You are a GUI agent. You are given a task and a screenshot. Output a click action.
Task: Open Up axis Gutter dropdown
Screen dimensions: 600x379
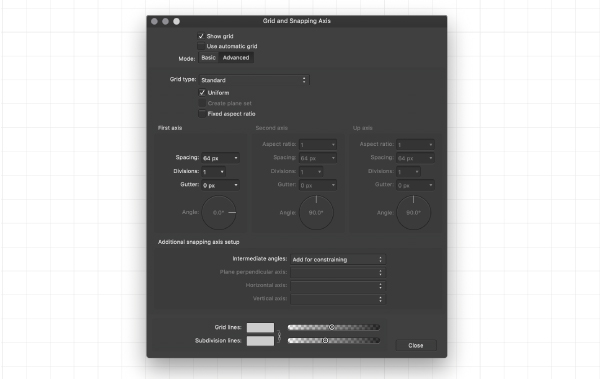tap(415, 185)
